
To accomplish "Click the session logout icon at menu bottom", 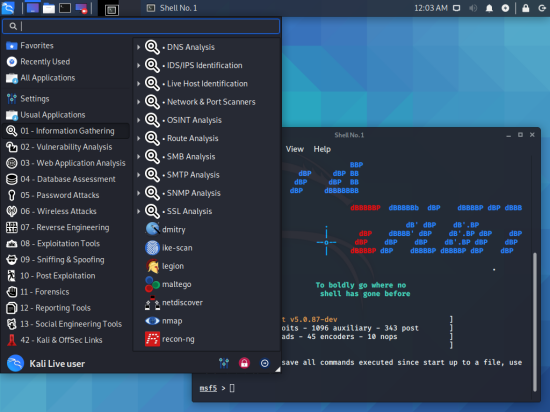I will (264, 363).
